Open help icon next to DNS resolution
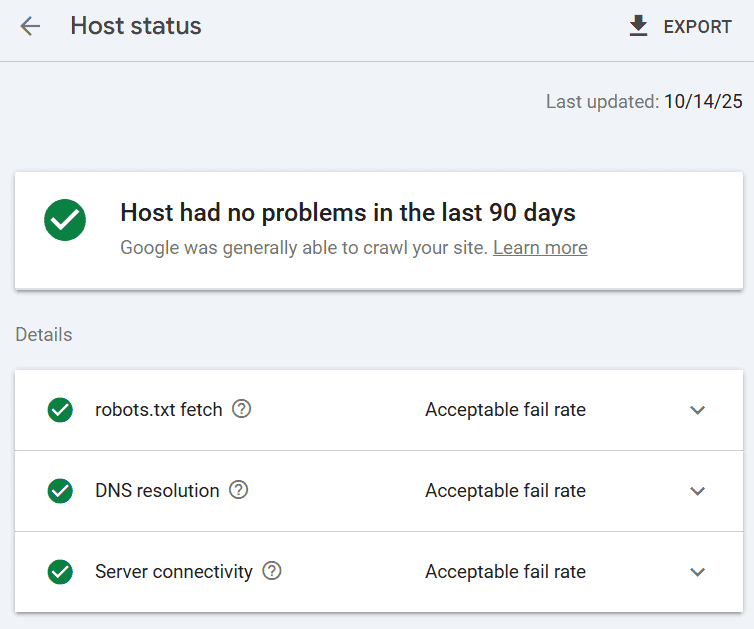Viewport: 754px width, 629px height. point(238,490)
